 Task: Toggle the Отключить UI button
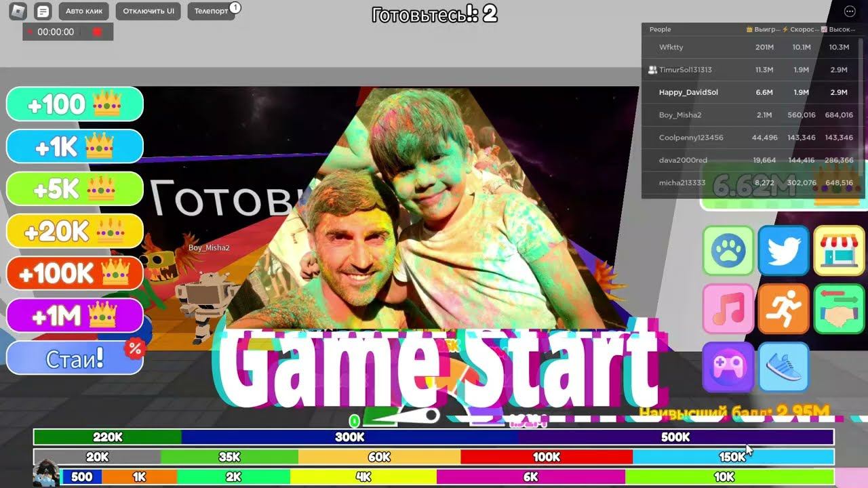tap(148, 12)
